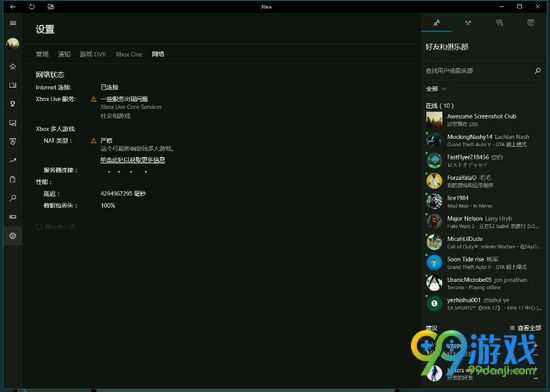Open MockingNashy14 friend entry
Viewport: 550px width, 392px height.
pyautogui.click(x=483, y=140)
